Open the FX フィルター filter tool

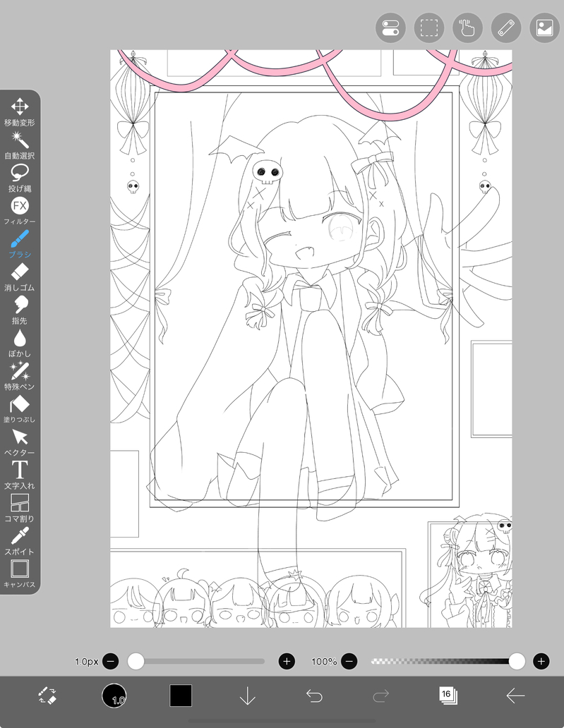coord(20,211)
